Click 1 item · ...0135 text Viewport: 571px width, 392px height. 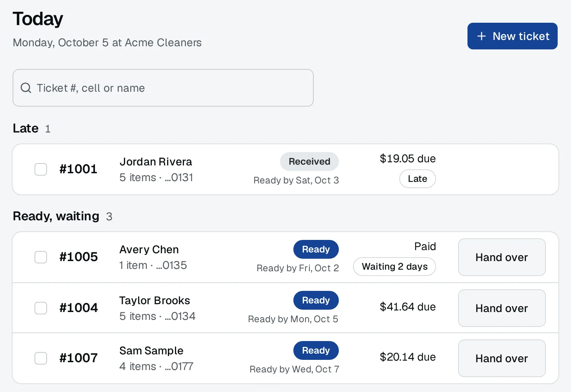click(153, 265)
